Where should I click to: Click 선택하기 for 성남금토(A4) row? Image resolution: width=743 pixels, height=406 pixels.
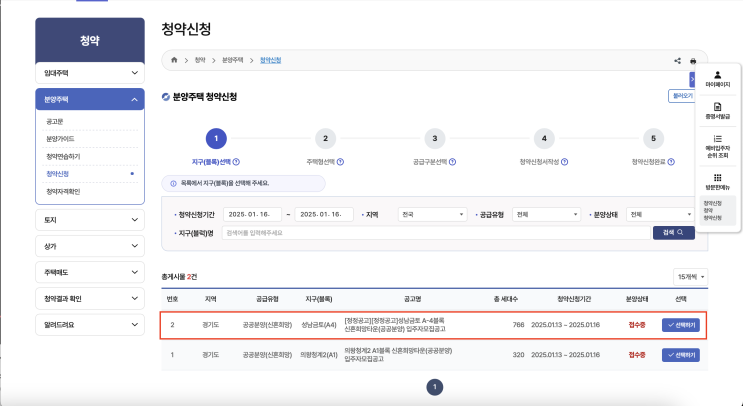point(681,325)
